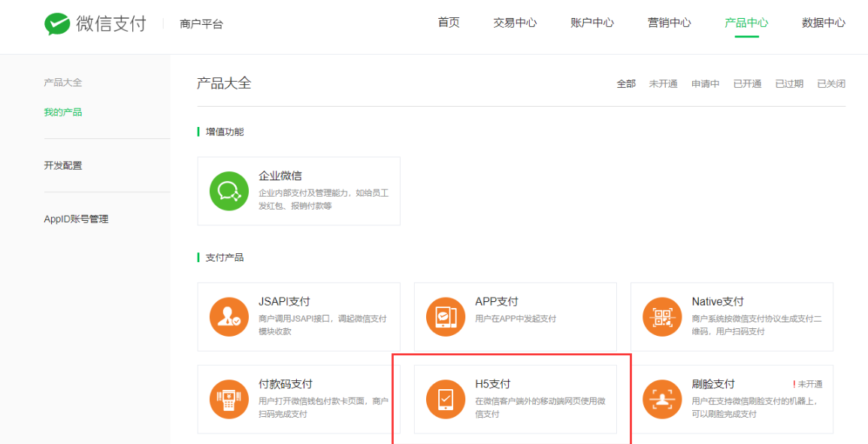Open the 首页 navigation tab
The height and width of the screenshot is (444, 868).
click(449, 23)
